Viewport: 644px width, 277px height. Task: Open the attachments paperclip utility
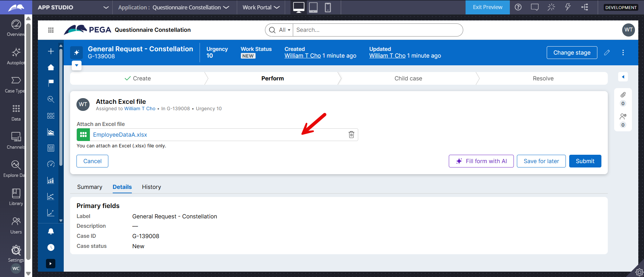pos(623,95)
